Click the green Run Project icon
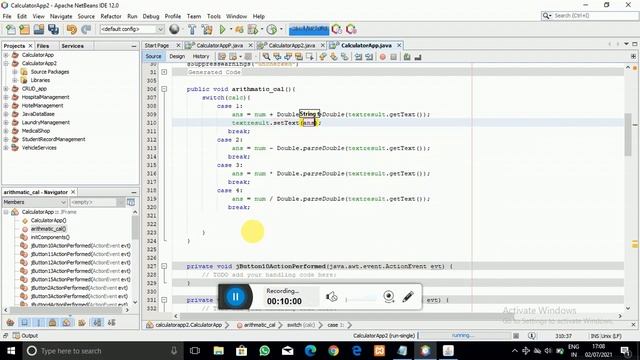The height and width of the screenshot is (360, 640). pyautogui.click(x=222, y=29)
